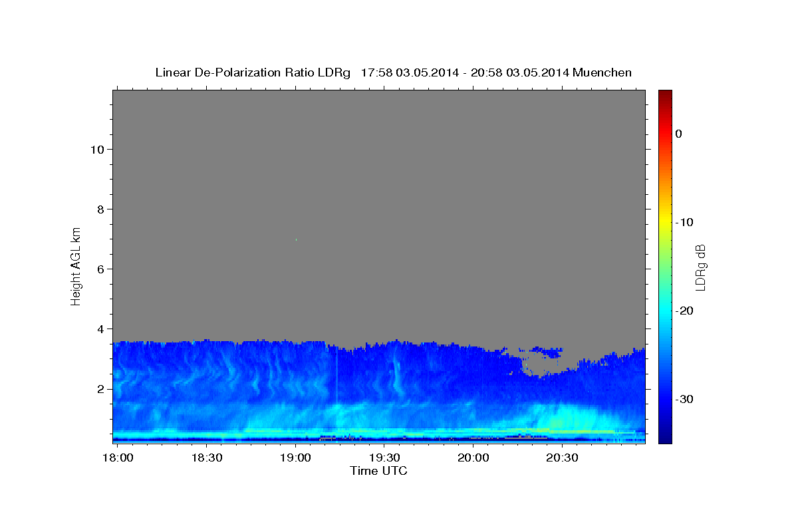Click the 18:30 time tick label
This screenshot has height=532, width=798.
207,458
